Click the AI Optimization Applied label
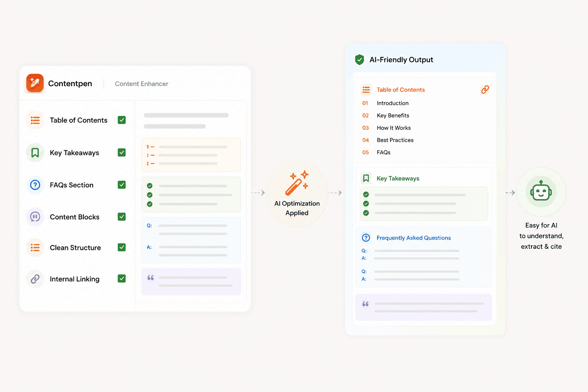Viewport: 588px width, 392px height. point(297,208)
